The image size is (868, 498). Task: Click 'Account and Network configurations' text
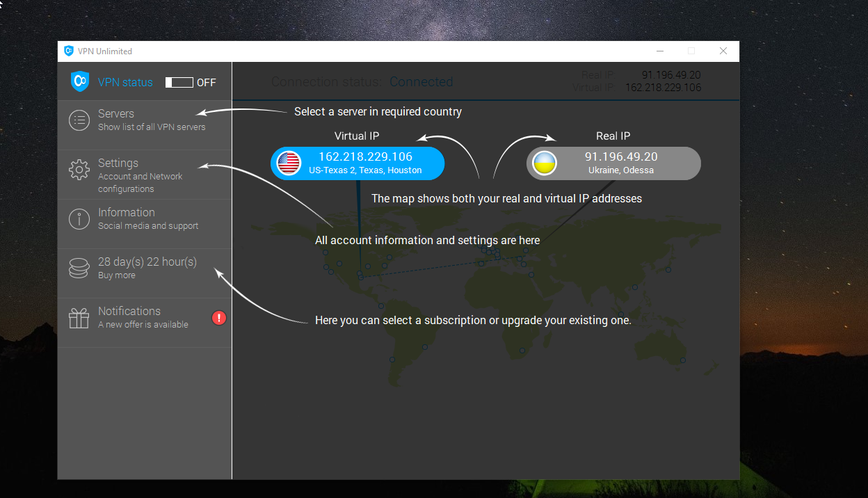click(140, 183)
